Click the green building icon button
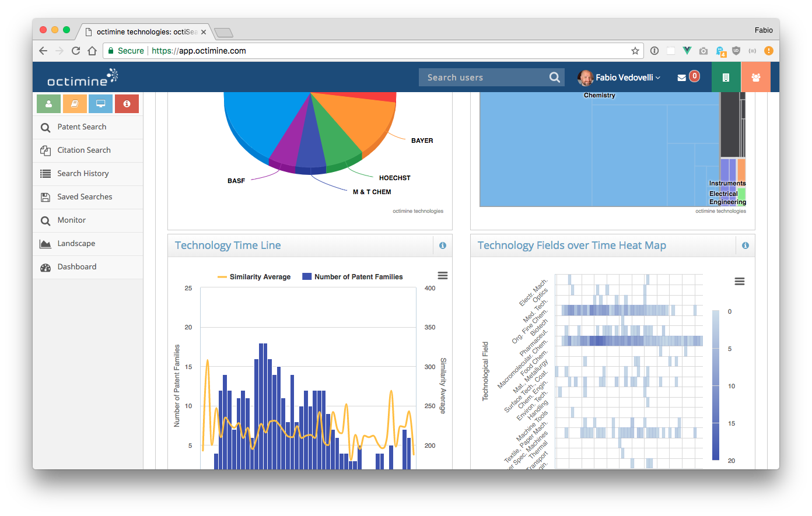Screen dimensions: 812x516 tap(726, 77)
